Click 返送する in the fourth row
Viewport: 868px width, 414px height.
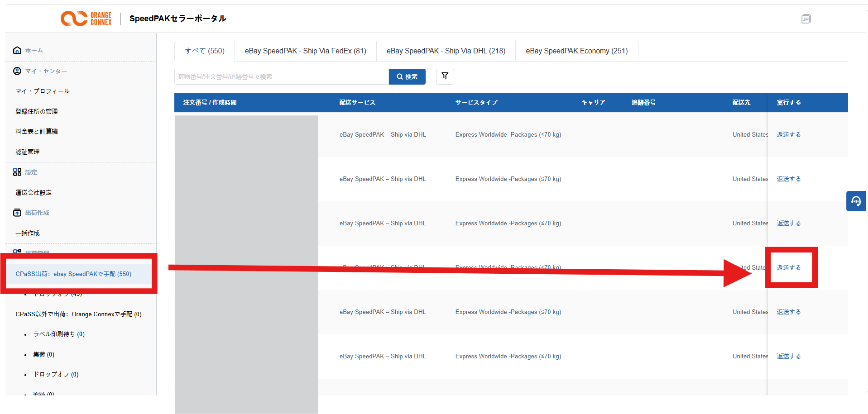[789, 267]
